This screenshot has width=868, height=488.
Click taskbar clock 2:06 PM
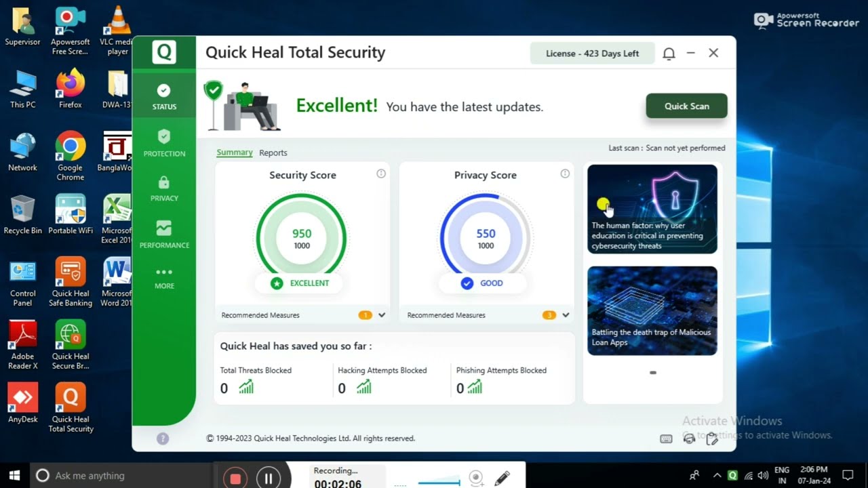pos(814,475)
